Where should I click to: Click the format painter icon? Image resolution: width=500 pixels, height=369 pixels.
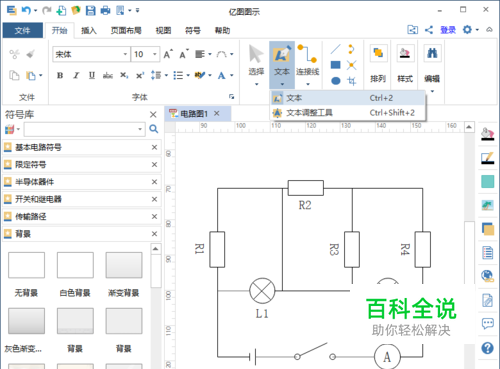pyautogui.click(x=31, y=54)
